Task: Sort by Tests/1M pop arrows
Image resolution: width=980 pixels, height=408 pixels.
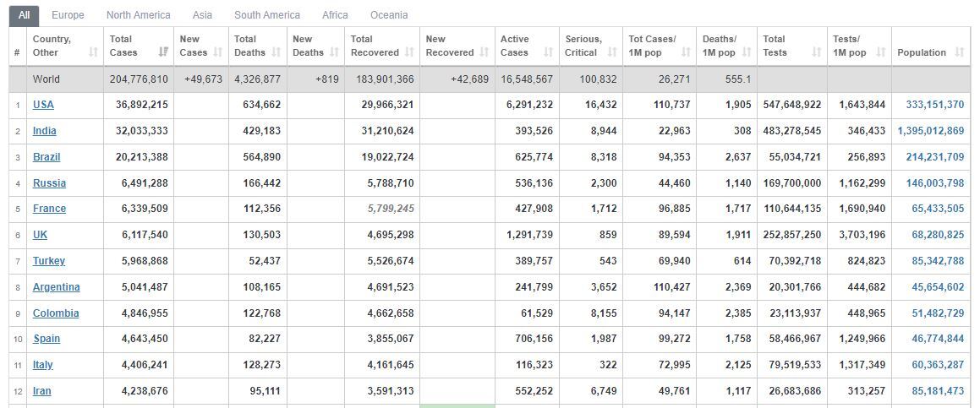Action: coord(881,52)
